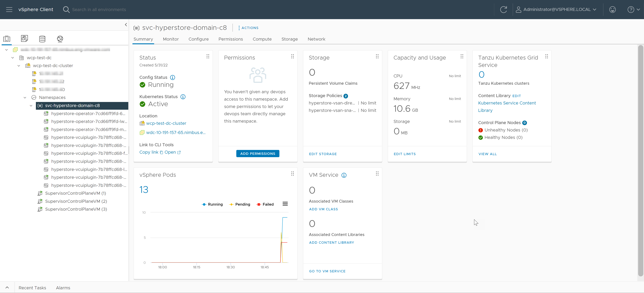This screenshot has width=644, height=293.
Task: Open CLI Tools link
Action: (x=172, y=152)
